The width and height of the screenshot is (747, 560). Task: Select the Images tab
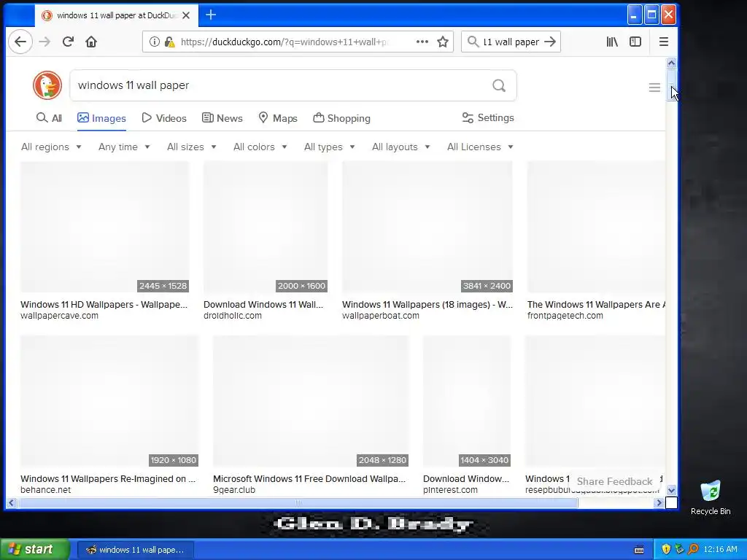[101, 118]
